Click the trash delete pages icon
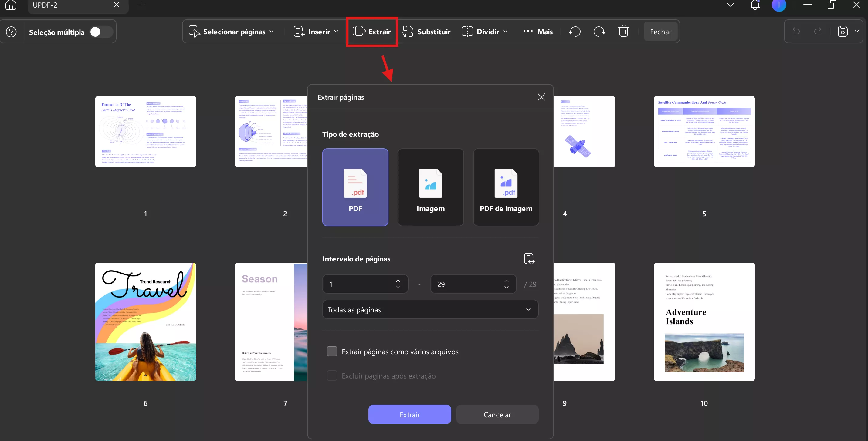This screenshot has height=441, width=868. 623,31
